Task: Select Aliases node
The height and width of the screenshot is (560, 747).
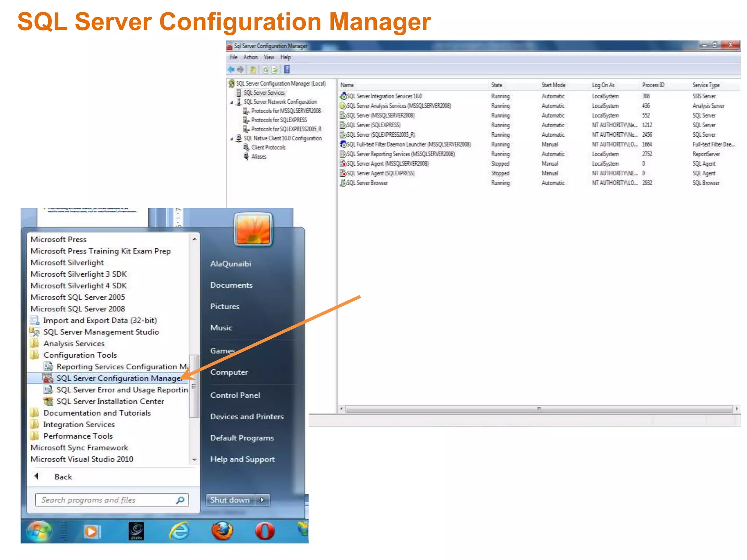Action: point(259,156)
